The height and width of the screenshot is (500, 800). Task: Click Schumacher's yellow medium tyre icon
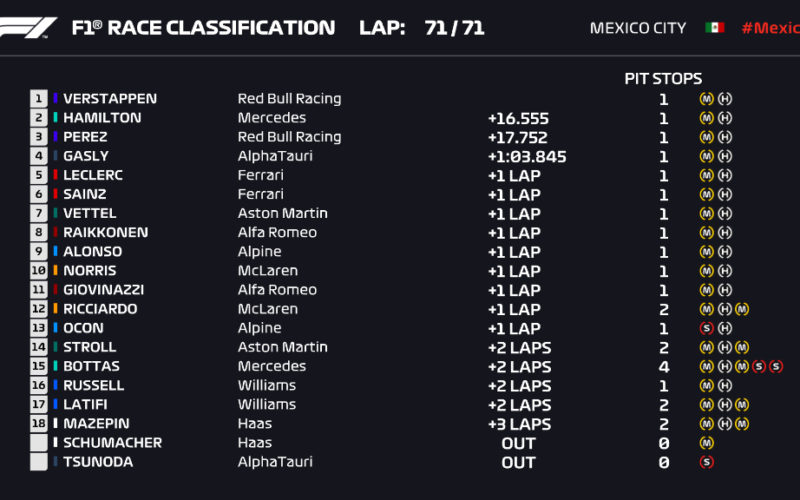click(707, 443)
